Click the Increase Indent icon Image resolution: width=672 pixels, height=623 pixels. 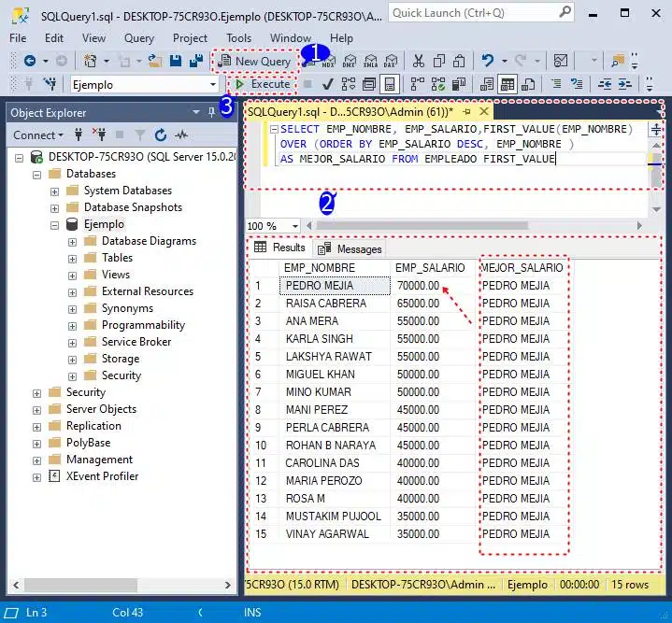click(625, 84)
